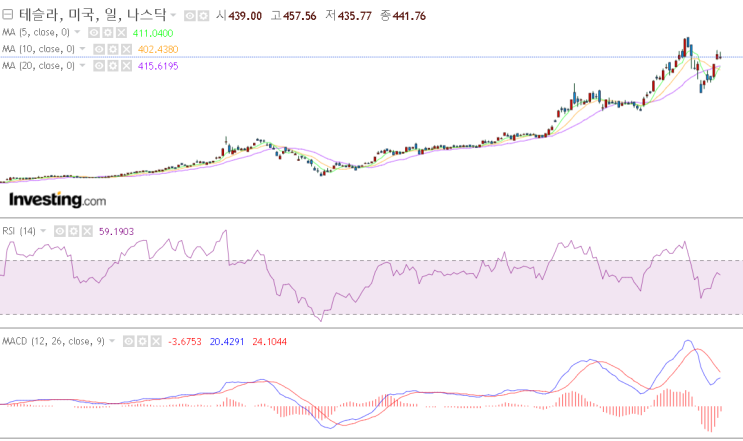Remove the MA (5) indicator with its X

(x=121, y=33)
